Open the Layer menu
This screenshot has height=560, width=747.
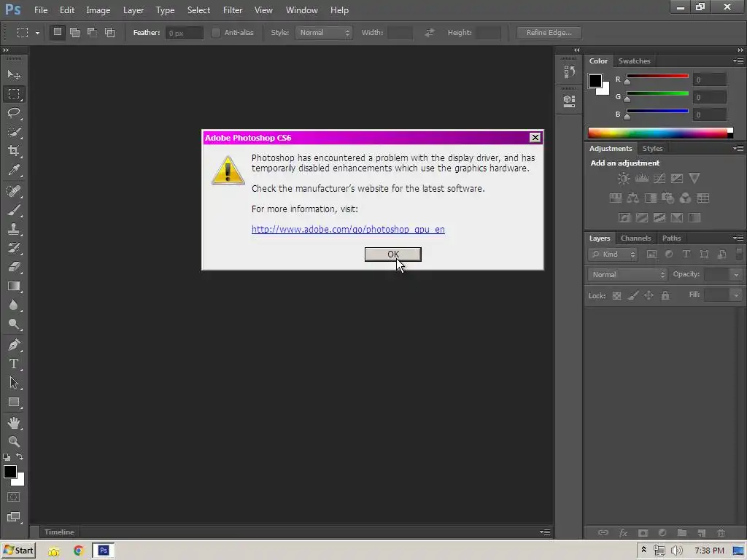click(133, 10)
